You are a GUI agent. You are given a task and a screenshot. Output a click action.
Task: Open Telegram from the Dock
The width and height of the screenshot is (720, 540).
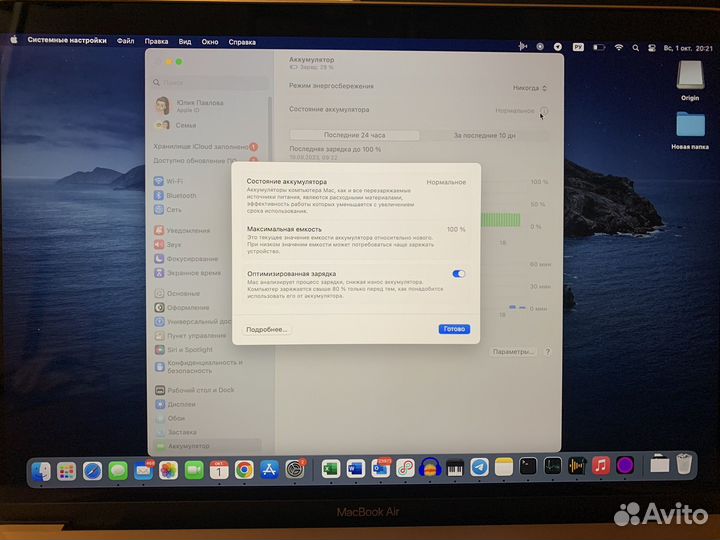point(479,467)
